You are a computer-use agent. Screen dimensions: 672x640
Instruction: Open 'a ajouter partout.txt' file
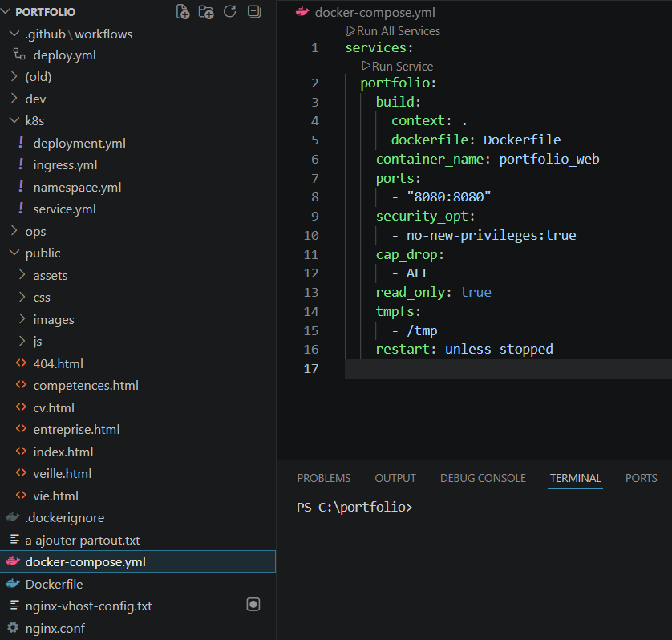click(x=83, y=540)
